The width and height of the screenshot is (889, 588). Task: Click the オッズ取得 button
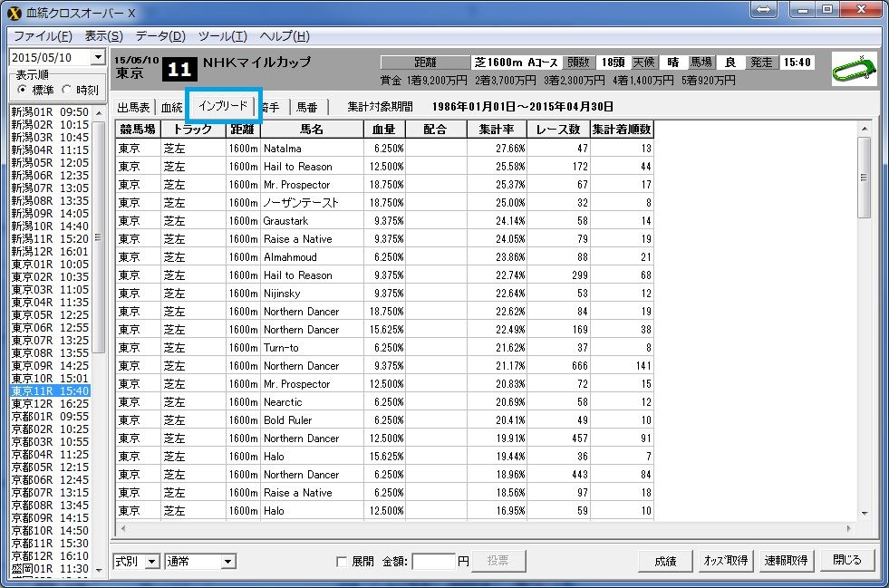coord(725,561)
